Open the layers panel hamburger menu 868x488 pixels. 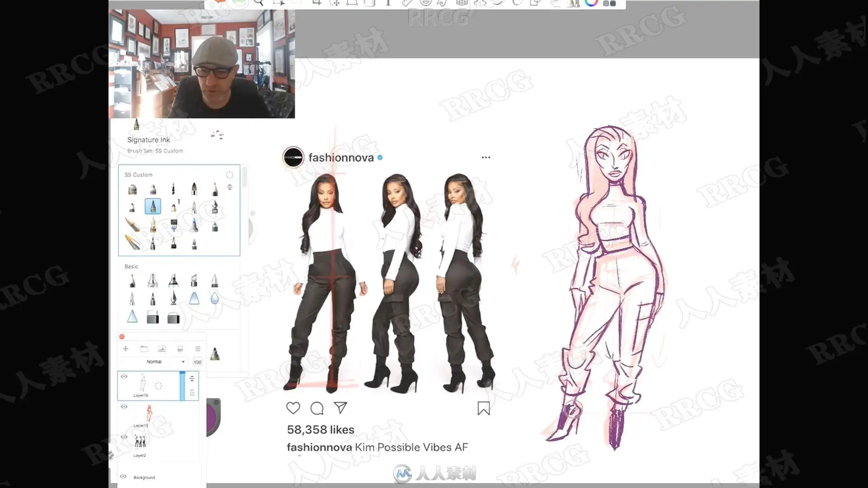coord(198,349)
